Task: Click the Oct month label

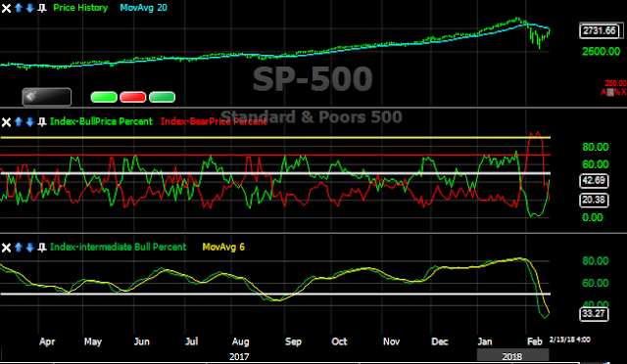Action: click(x=340, y=341)
